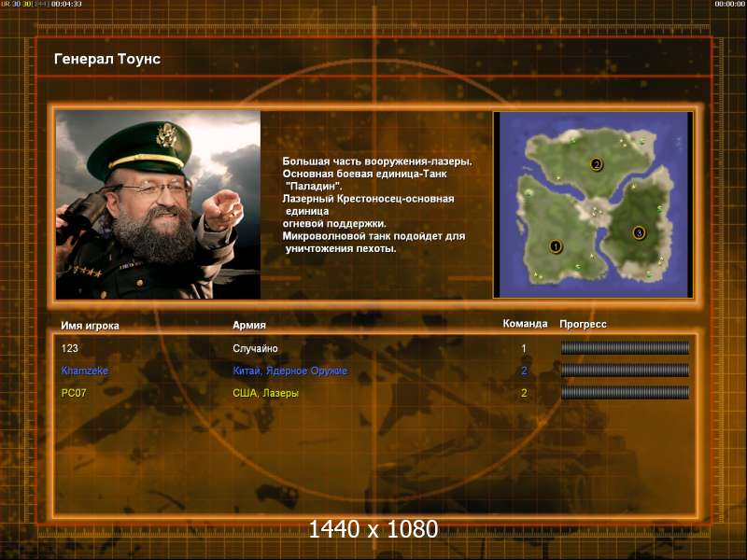The height and width of the screenshot is (560, 747).
Task: Click the general description text about lasers
Action: point(377,204)
